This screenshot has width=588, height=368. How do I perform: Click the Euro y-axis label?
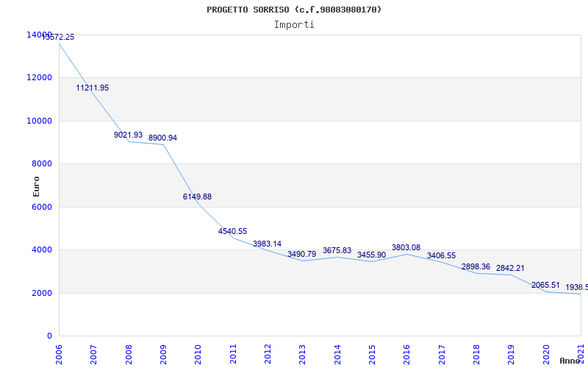pos(36,185)
